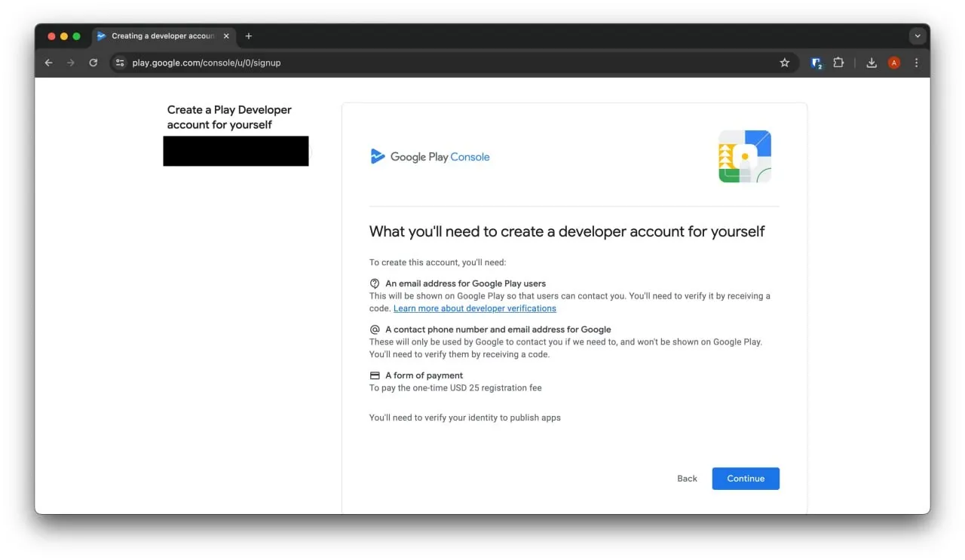Go back with the browser back arrow
Screen dimensions: 965x560
pos(49,63)
